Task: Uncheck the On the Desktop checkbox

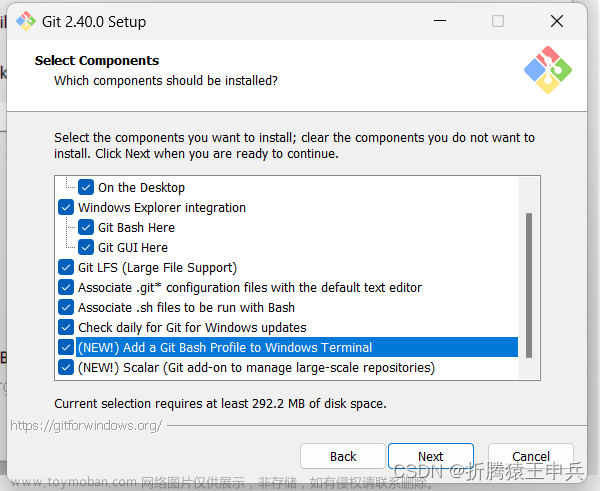Action: (x=86, y=188)
